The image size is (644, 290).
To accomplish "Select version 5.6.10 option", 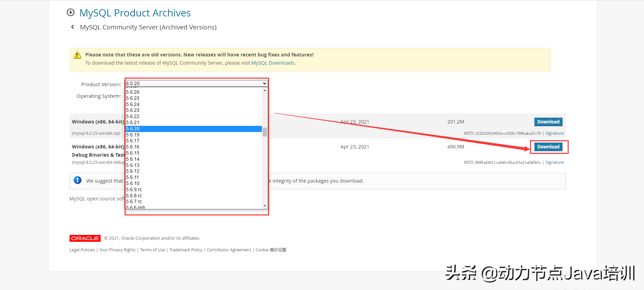I will pyautogui.click(x=193, y=183).
